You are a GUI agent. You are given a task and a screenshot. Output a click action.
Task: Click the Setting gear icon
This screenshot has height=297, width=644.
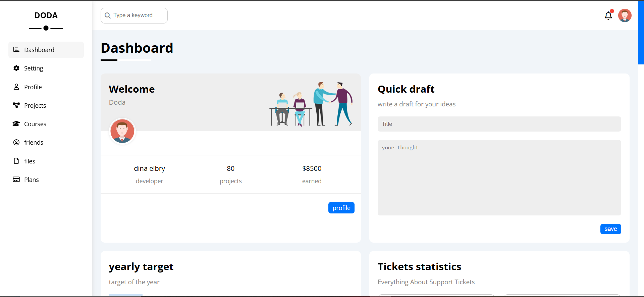(x=16, y=68)
